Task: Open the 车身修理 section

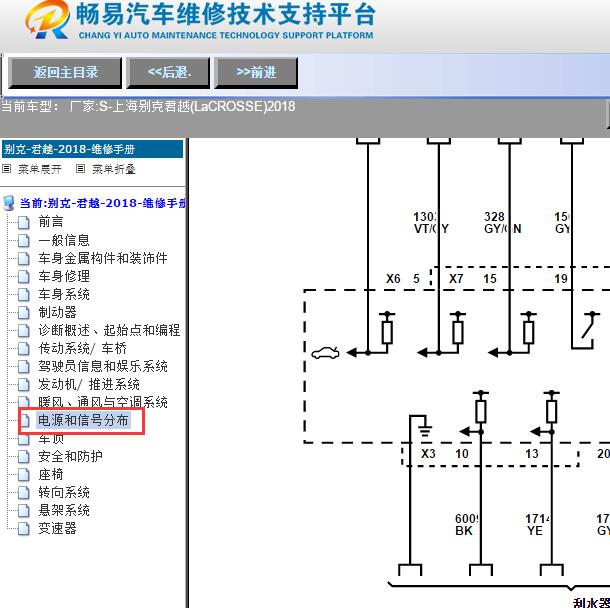Action: pyautogui.click(x=64, y=276)
